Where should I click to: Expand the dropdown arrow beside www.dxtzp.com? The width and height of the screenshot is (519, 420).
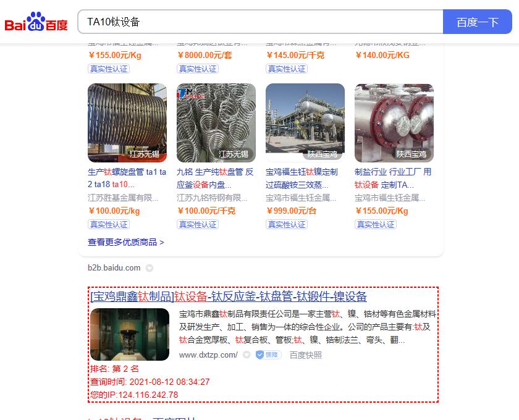tap(247, 355)
